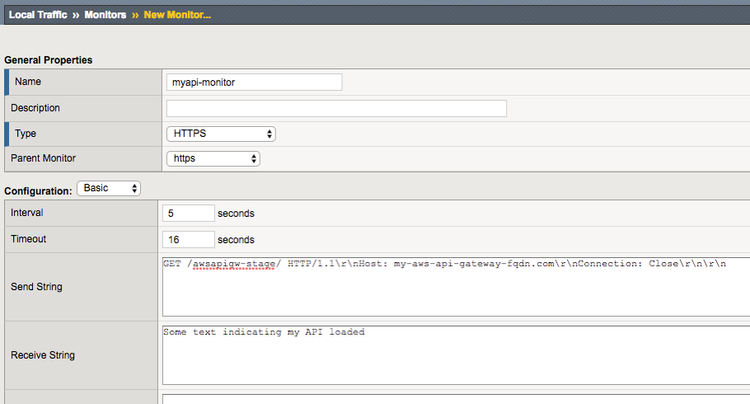
Task: Focus the Name field containing myapi-monitor
Action: tap(254, 83)
